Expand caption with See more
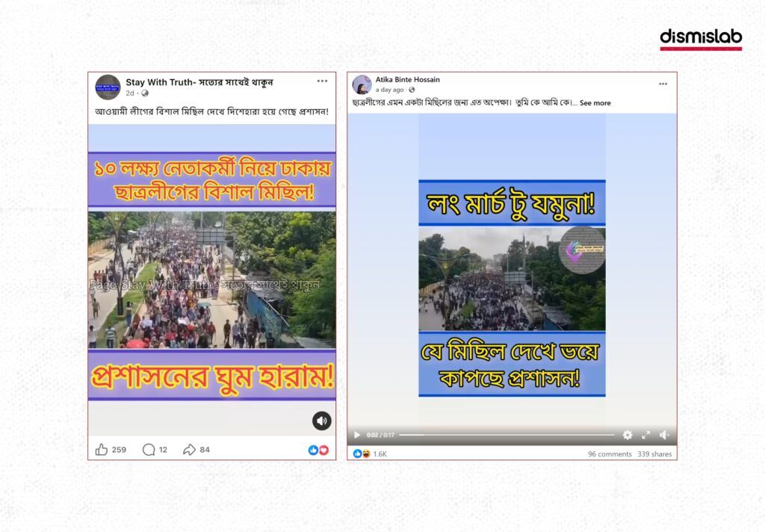This screenshot has height=532, width=765. (595, 103)
